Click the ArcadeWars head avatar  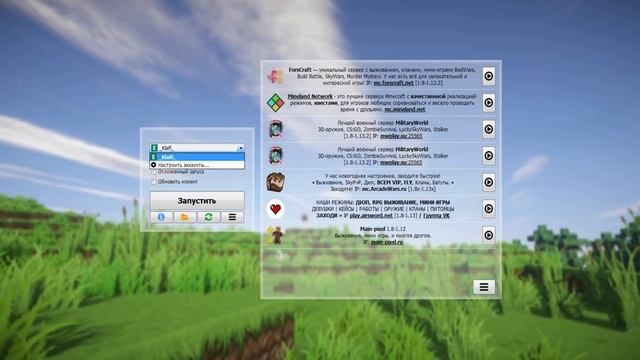tap(276, 182)
